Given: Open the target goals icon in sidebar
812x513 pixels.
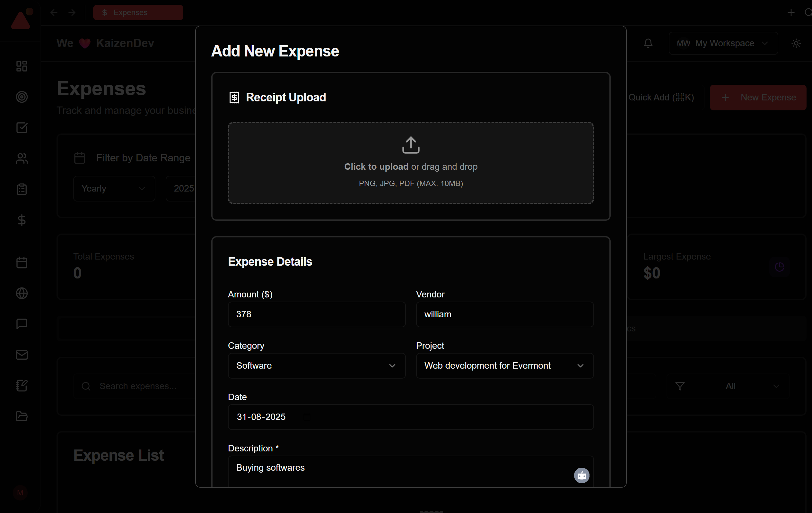Looking at the screenshot, I should [22, 97].
